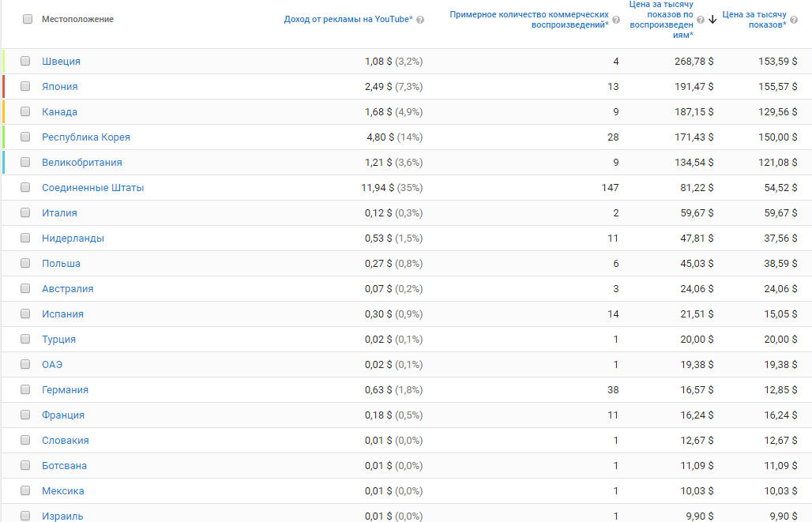Check the Германия row checkbox
This screenshot has width=812, height=522.
pyautogui.click(x=25, y=389)
